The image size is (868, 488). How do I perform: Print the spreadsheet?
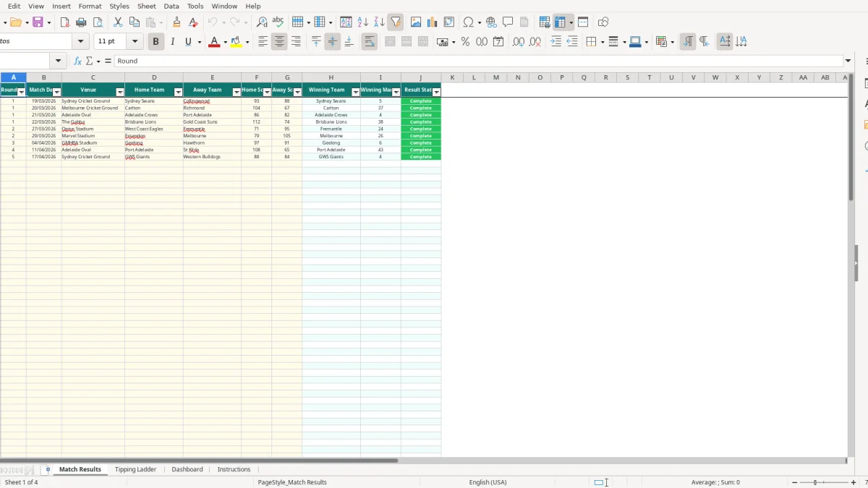click(x=82, y=22)
